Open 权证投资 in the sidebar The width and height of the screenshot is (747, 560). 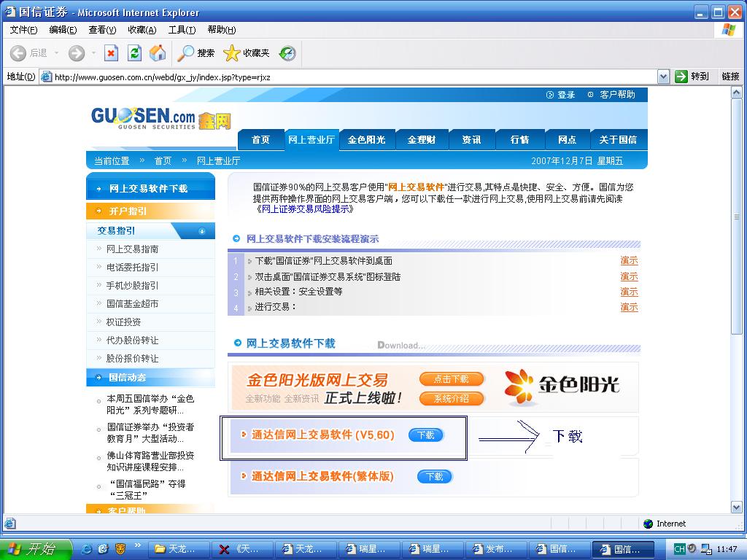[123, 322]
